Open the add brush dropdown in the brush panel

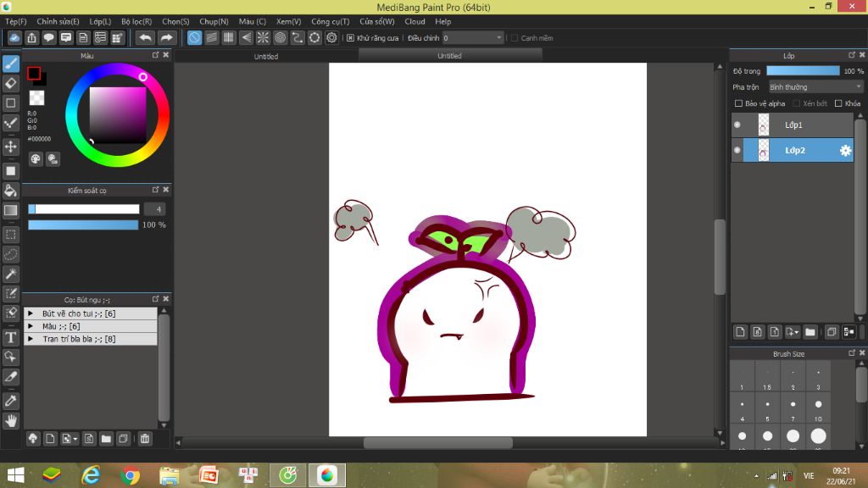[x=70, y=439]
